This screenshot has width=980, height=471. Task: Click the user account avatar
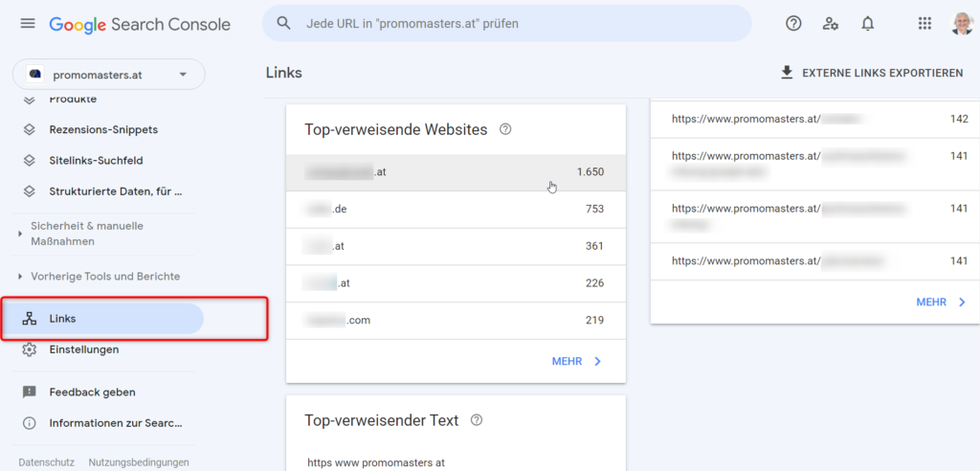(x=962, y=23)
